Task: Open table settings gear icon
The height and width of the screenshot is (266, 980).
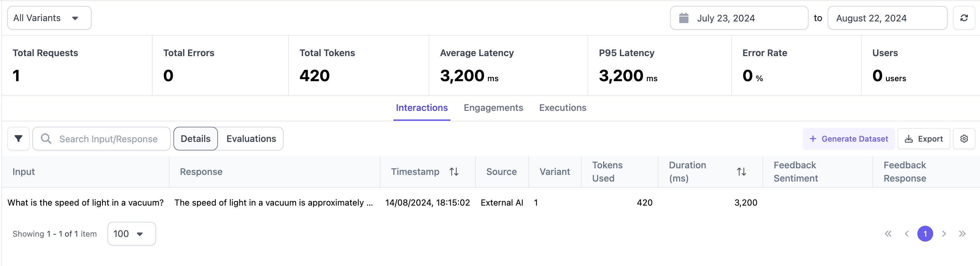Action: [x=964, y=139]
